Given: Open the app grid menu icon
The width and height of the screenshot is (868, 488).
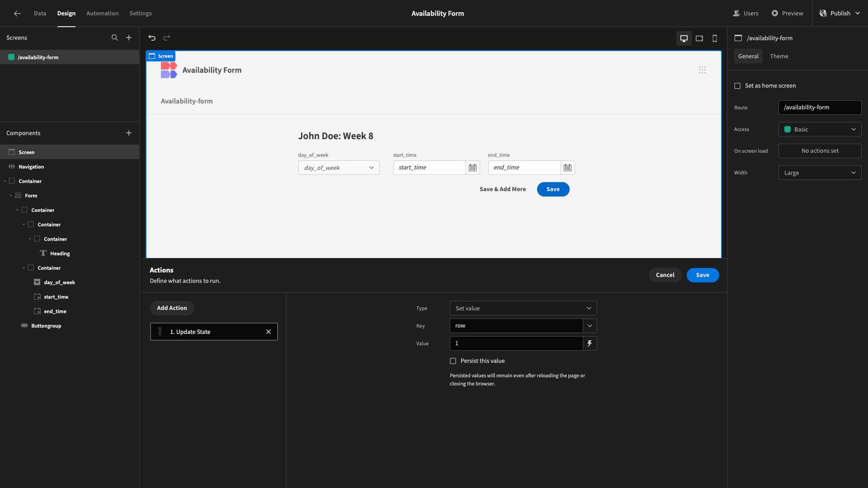Looking at the screenshot, I should pos(702,70).
